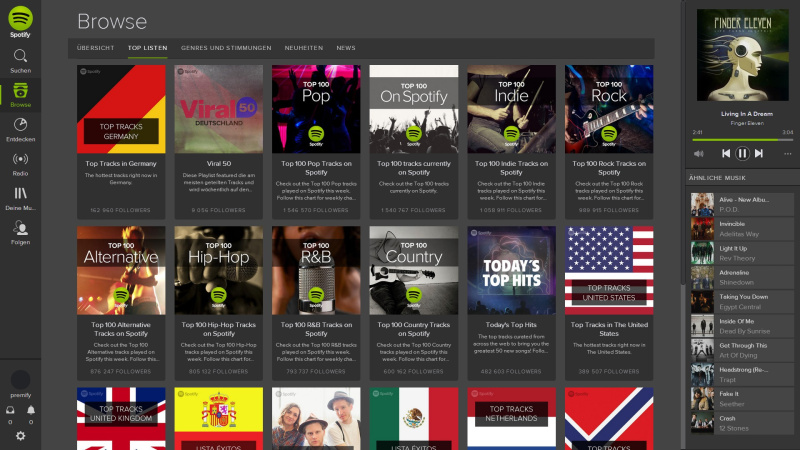Open Top Tracks Netherlands cover
The width and height of the screenshot is (800, 450).
(x=511, y=418)
